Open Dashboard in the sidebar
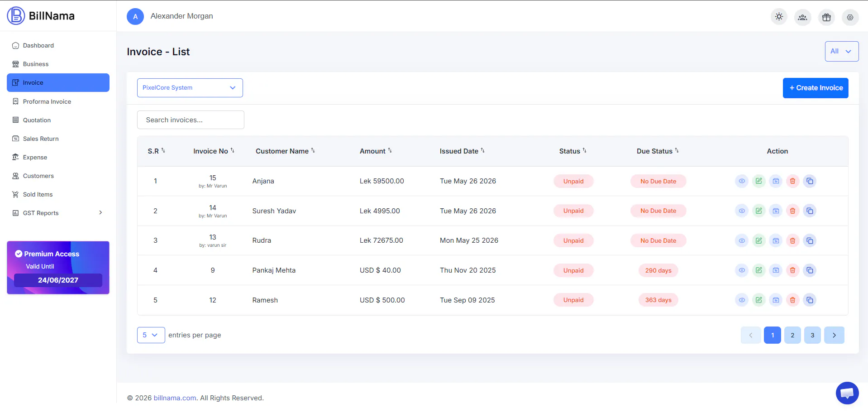868x413 pixels. 58,45
